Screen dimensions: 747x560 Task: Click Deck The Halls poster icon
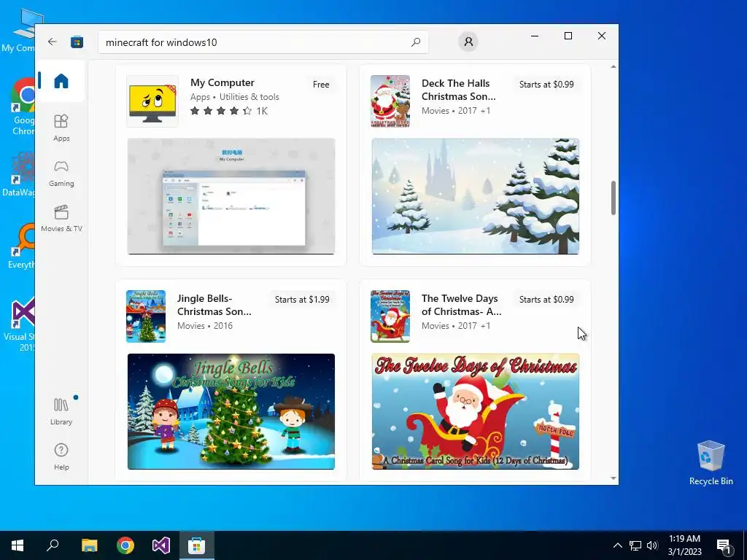(390, 101)
